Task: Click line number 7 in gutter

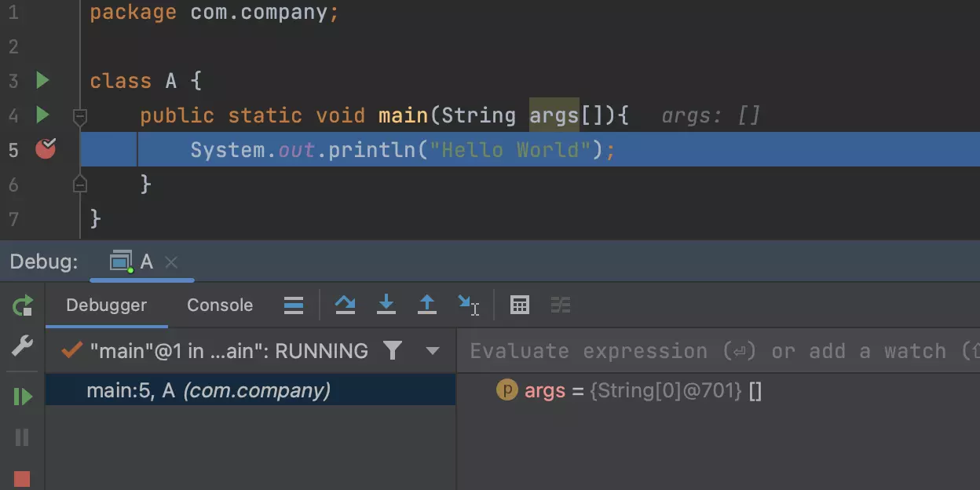Action: coord(13,218)
